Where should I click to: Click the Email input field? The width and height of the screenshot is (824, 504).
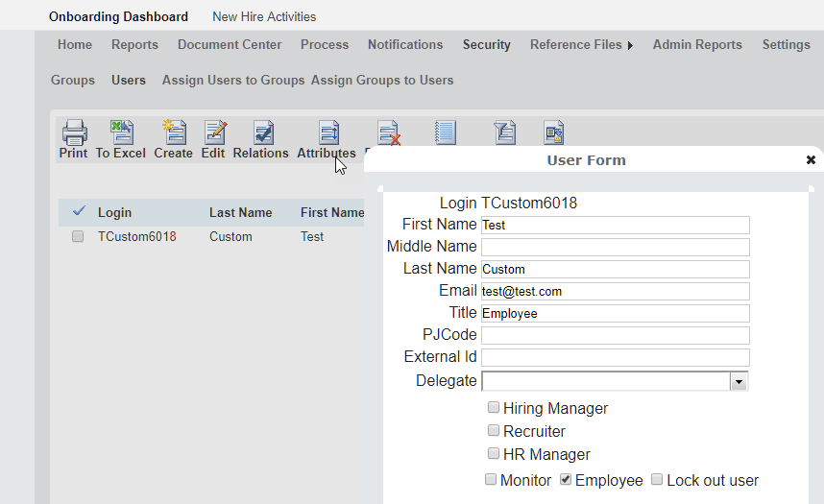pyautogui.click(x=616, y=291)
